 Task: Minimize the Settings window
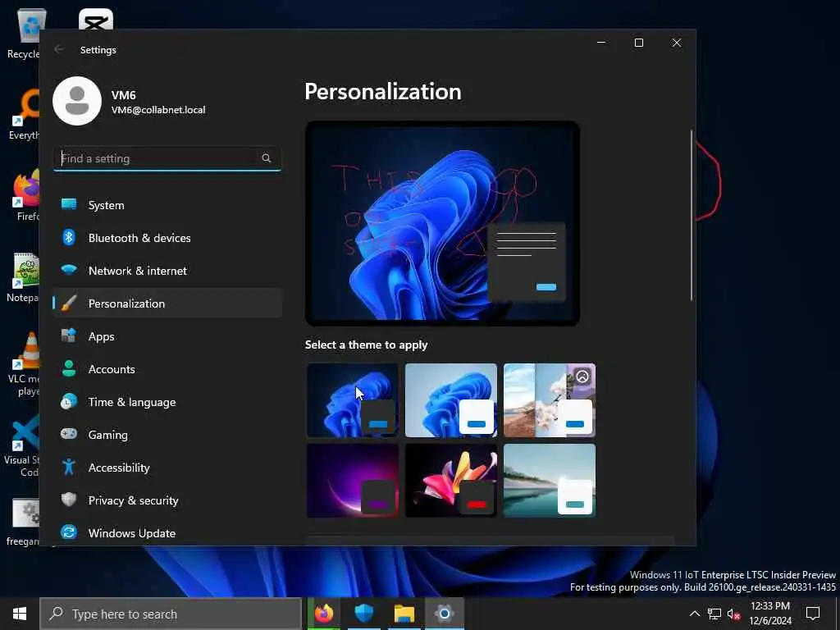pyautogui.click(x=601, y=43)
